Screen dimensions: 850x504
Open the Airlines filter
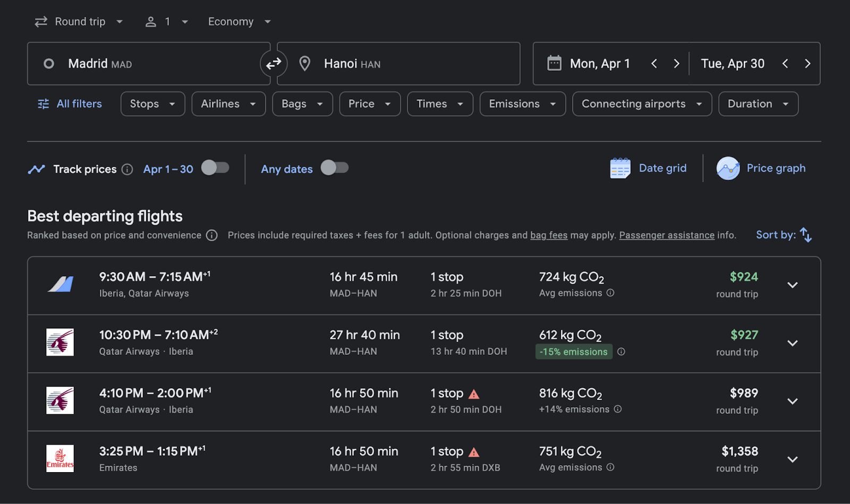[228, 104]
